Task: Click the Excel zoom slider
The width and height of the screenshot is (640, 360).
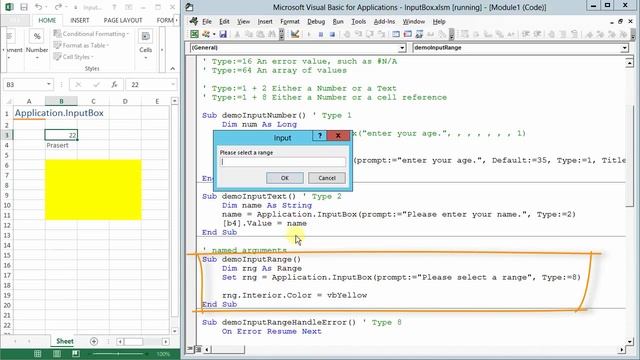Action: pos(118,354)
